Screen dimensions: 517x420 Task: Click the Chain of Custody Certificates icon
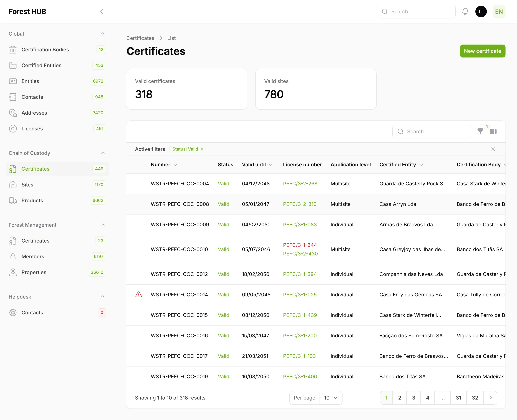click(13, 169)
